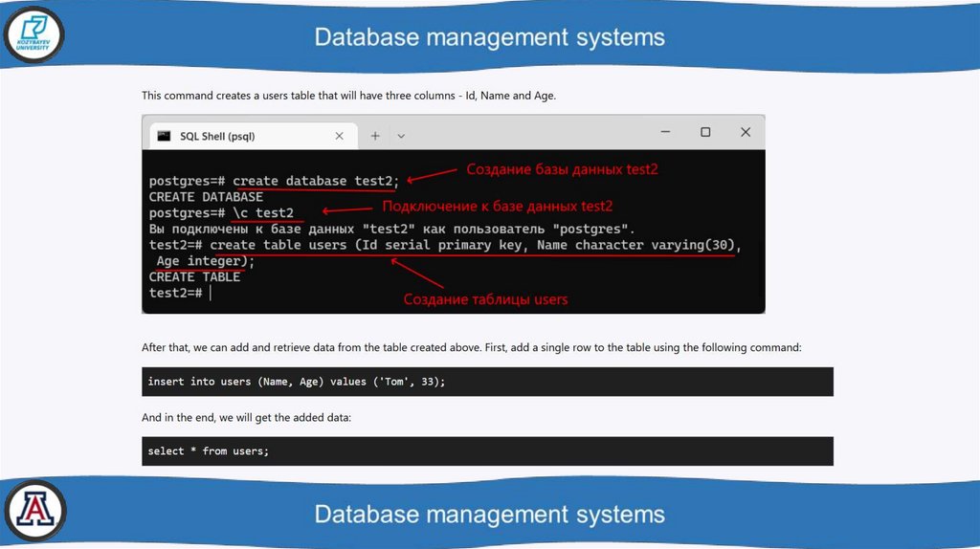980x549 pixels.
Task: Click the red A university logo
Action: point(35,511)
